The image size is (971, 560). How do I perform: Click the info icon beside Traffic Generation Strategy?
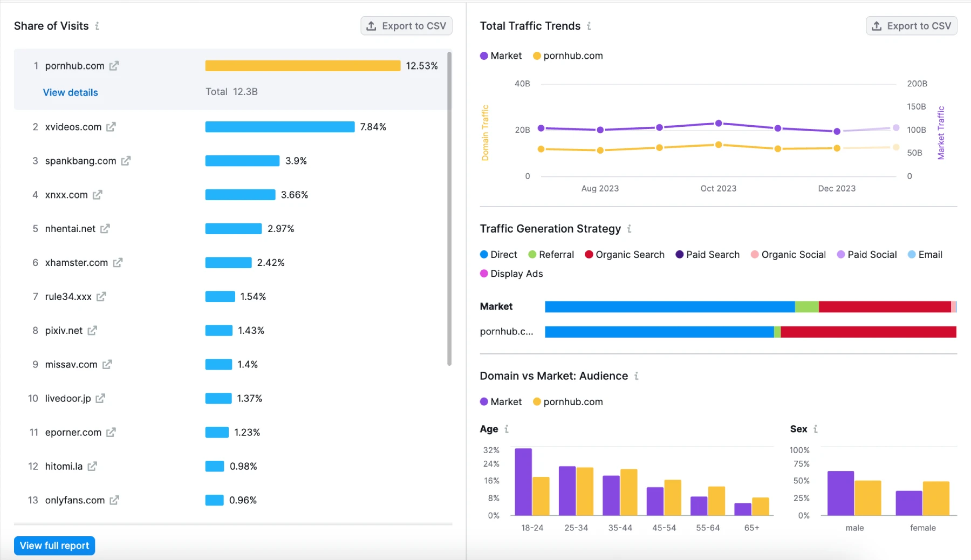(630, 229)
